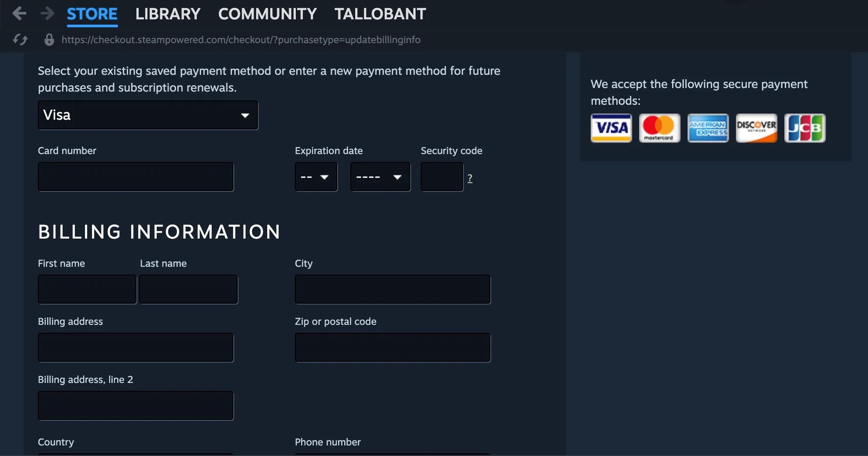Click the back navigation arrow

click(19, 13)
